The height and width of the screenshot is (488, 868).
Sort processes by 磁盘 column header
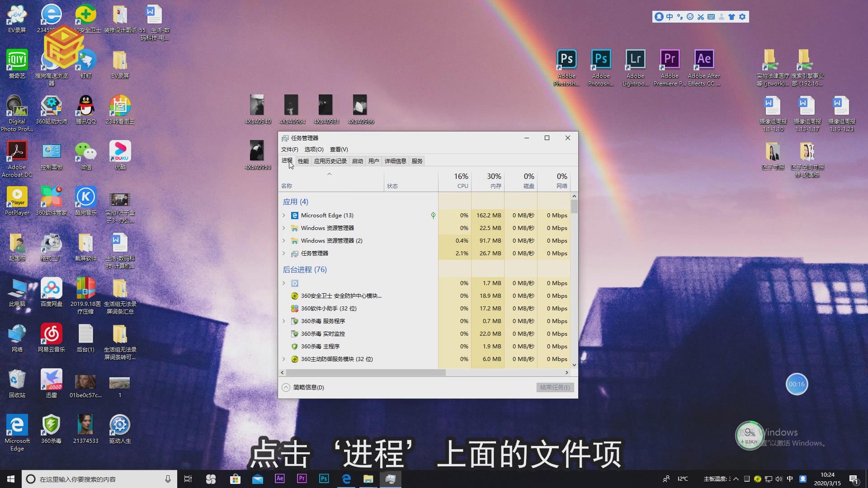pyautogui.click(x=521, y=181)
